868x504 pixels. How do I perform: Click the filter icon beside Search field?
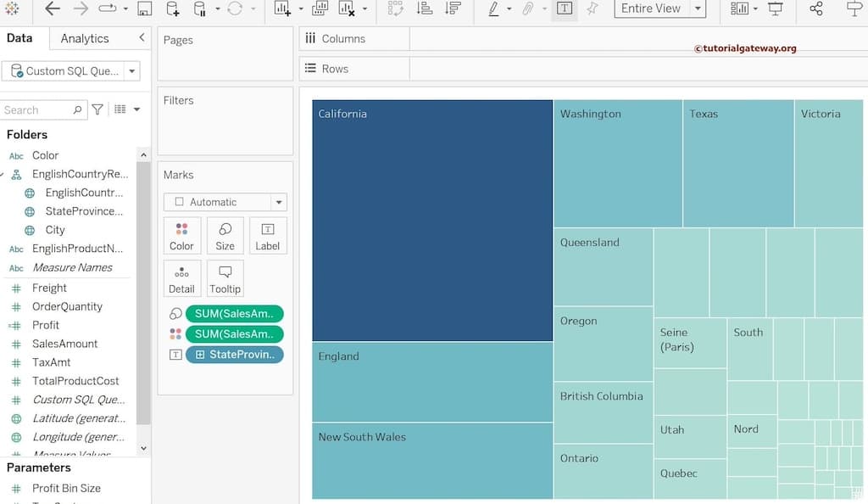[x=97, y=109]
